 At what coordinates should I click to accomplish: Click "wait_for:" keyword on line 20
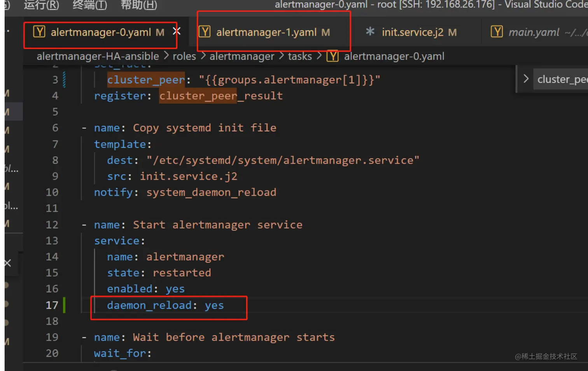click(x=122, y=353)
